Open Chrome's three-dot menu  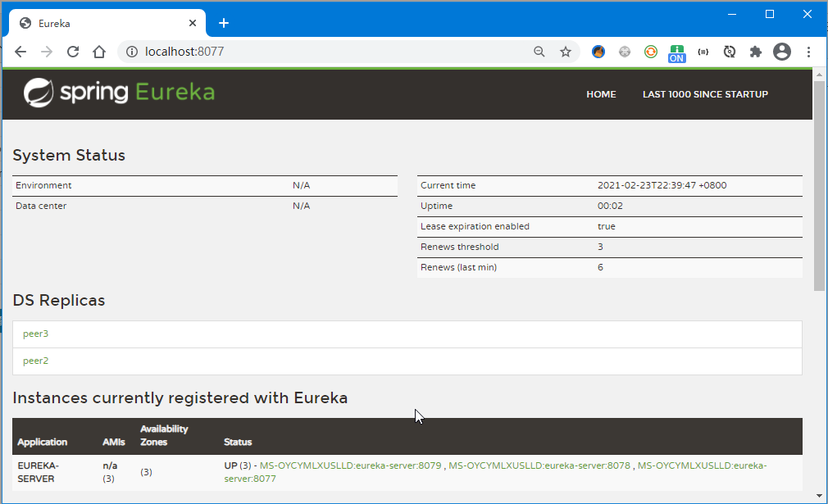click(808, 52)
